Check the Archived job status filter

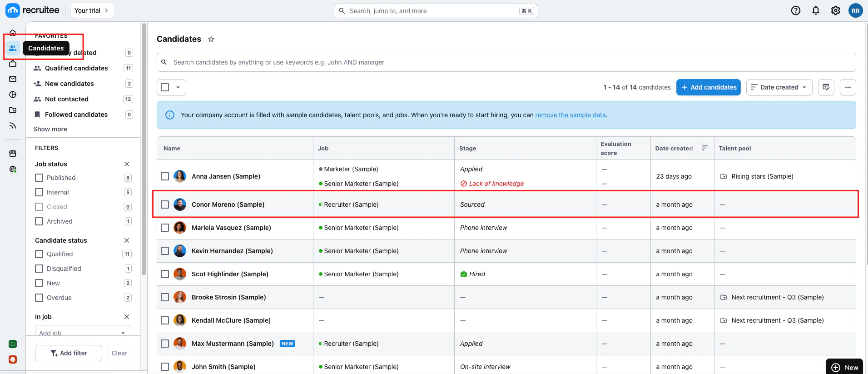point(39,221)
